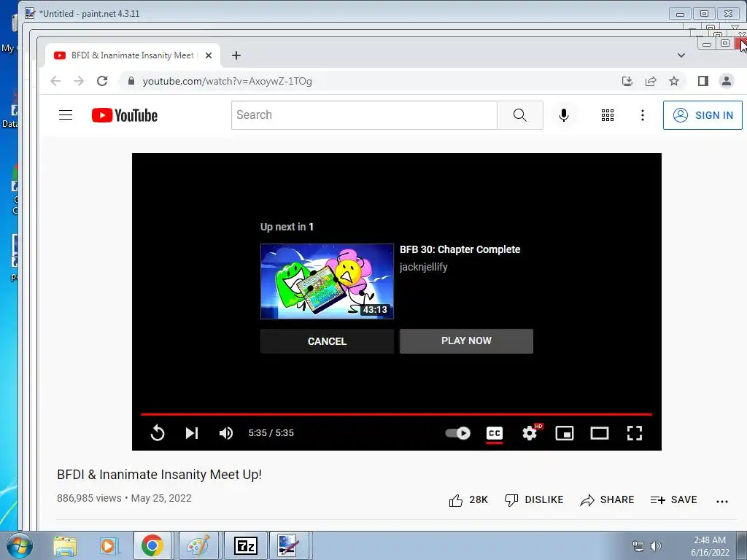The height and width of the screenshot is (560, 747).
Task: Switch to paint.net in taskbar
Action: (290, 545)
